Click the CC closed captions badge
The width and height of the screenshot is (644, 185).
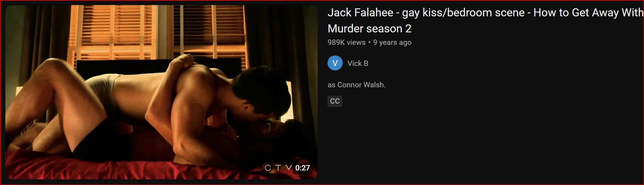[x=335, y=101]
